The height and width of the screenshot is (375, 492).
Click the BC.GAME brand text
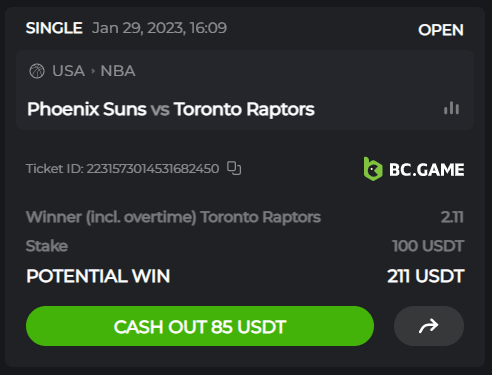point(427,170)
